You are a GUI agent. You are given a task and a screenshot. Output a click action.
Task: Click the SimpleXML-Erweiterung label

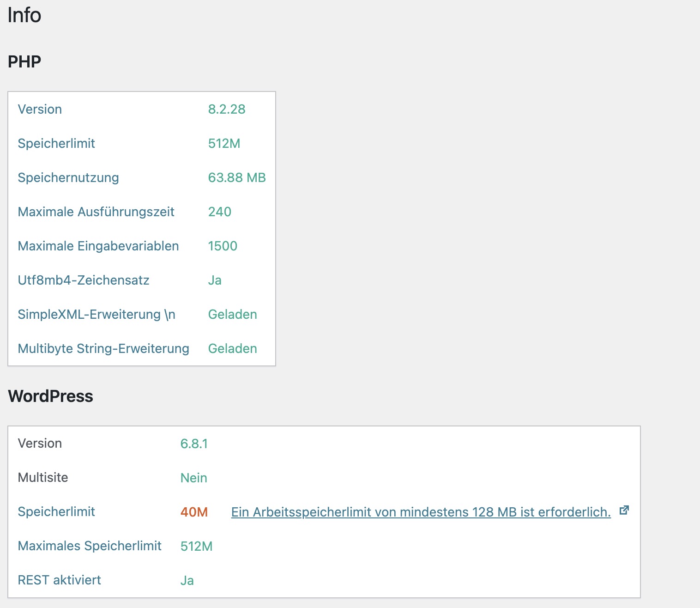point(97,315)
